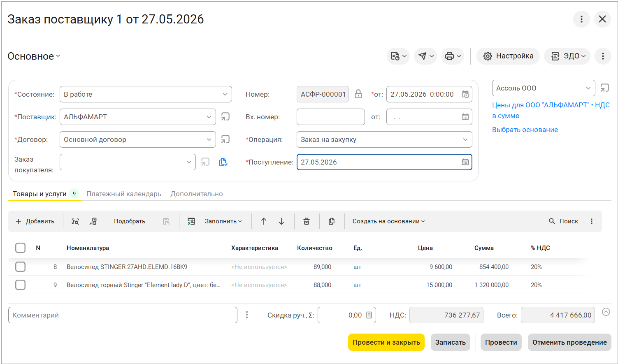Image resolution: width=618 pixels, height=364 pixels.
Task: Expand the Состояние dropdown
Action: click(225, 94)
